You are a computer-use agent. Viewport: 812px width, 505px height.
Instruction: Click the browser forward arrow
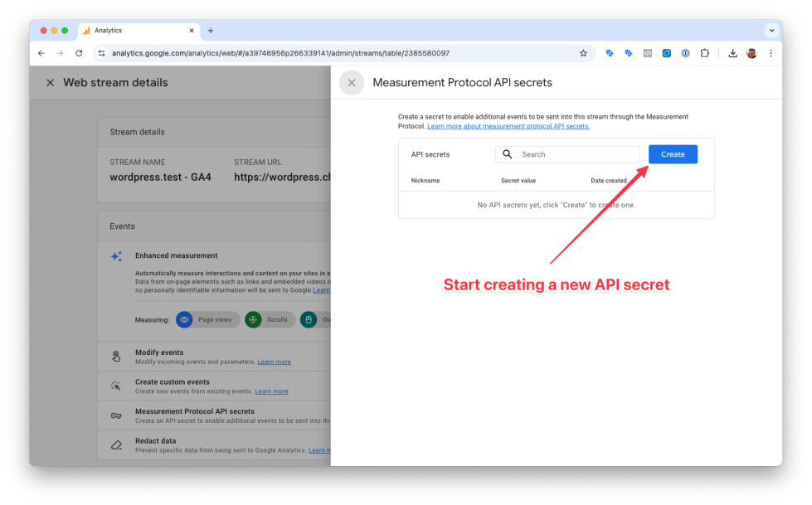click(60, 53)
